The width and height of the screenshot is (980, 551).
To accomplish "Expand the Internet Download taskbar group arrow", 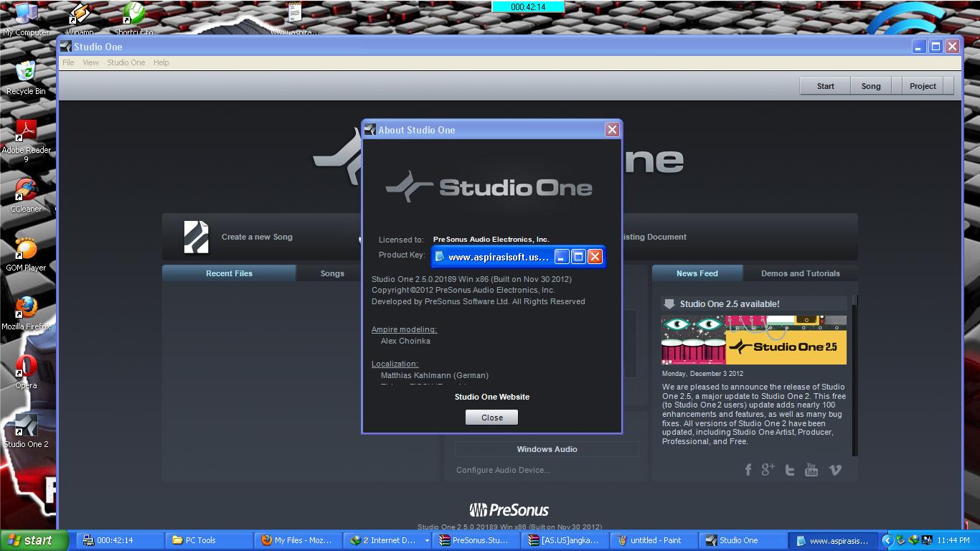I will pos(427,540).
